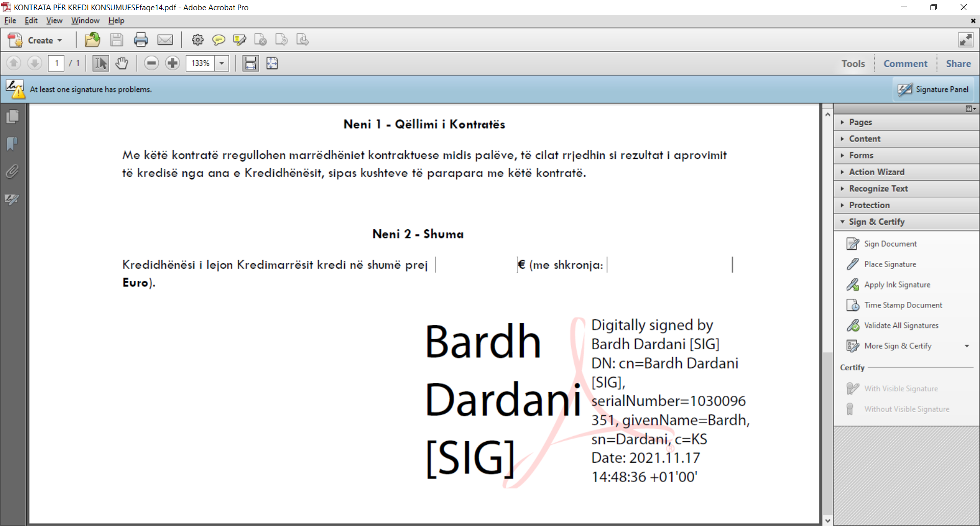Print the document using printer icon
The image size is (980, 526).
coord(141,40)
